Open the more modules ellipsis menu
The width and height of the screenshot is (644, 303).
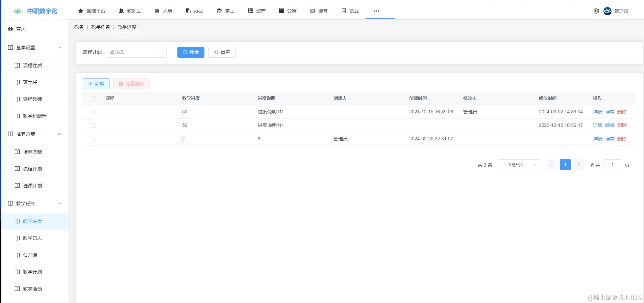376,11
